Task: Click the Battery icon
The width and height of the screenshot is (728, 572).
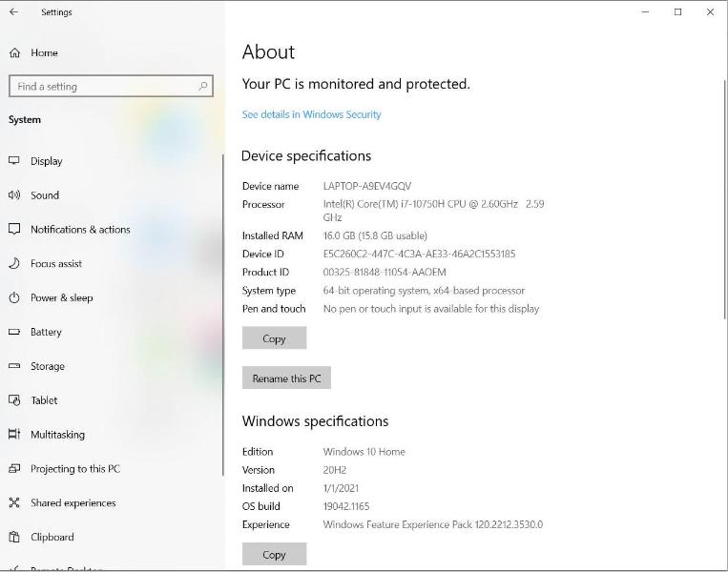Action: [14, 332]
